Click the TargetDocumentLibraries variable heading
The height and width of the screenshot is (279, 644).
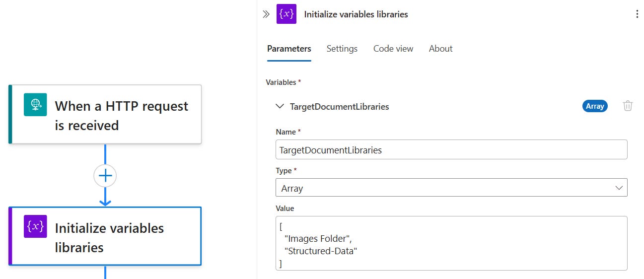(339, 106)
